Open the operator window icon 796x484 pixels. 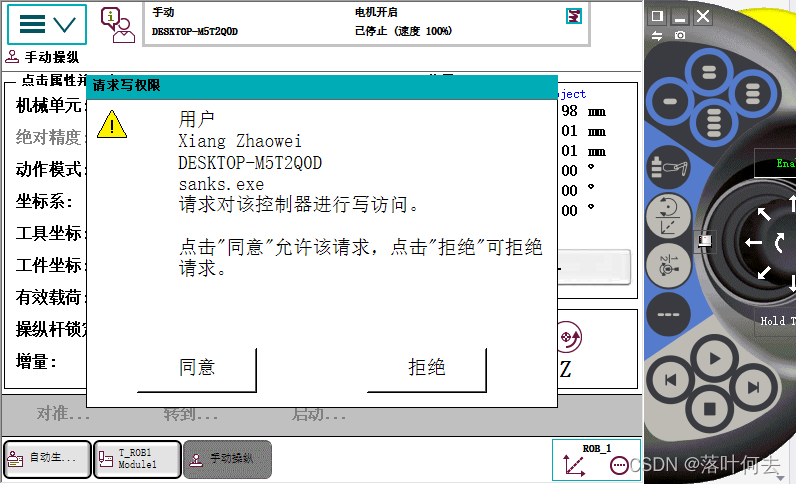(x=117, y=25)
